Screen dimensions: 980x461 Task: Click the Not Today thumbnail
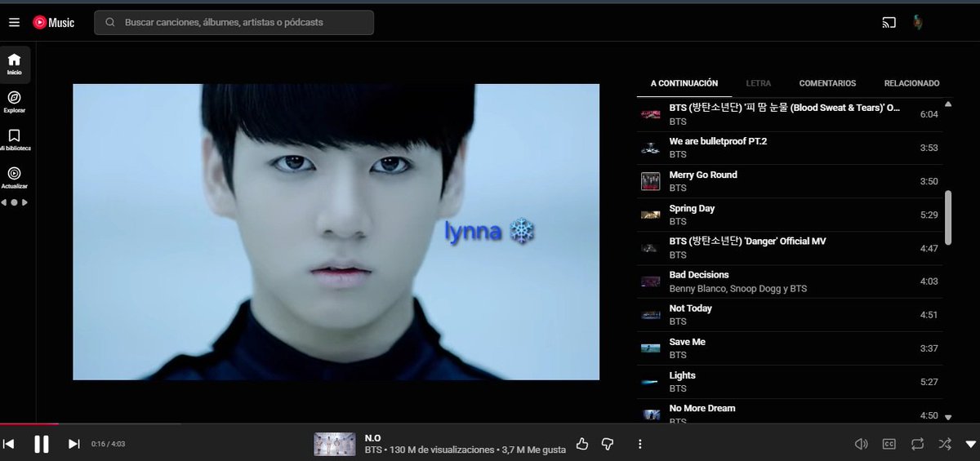coord(651,315)
